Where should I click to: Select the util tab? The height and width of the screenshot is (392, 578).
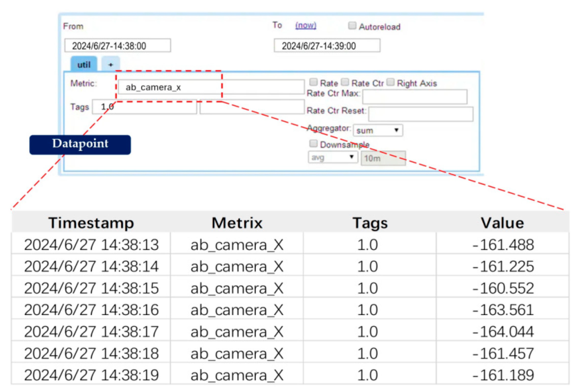(84, 64)
